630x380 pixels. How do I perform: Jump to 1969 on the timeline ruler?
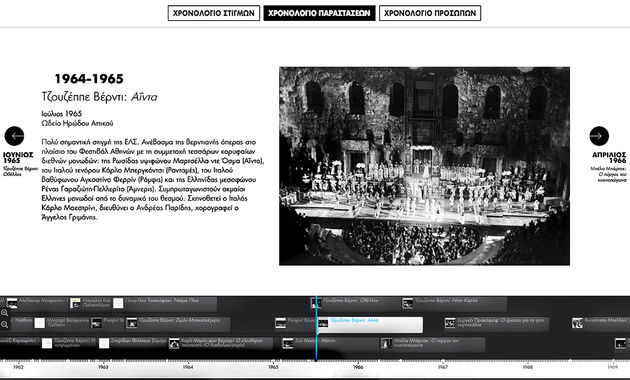click(612, 367)
